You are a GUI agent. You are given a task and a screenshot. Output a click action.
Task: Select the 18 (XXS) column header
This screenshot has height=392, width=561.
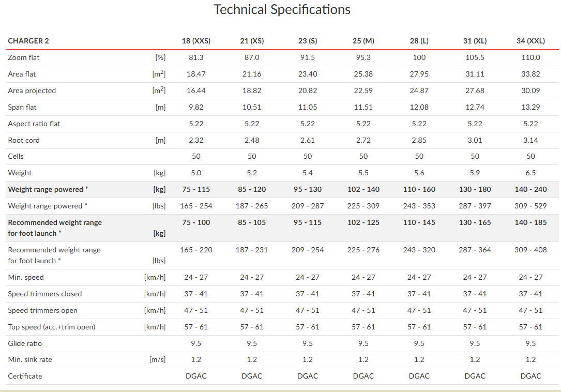click(196, 41)
